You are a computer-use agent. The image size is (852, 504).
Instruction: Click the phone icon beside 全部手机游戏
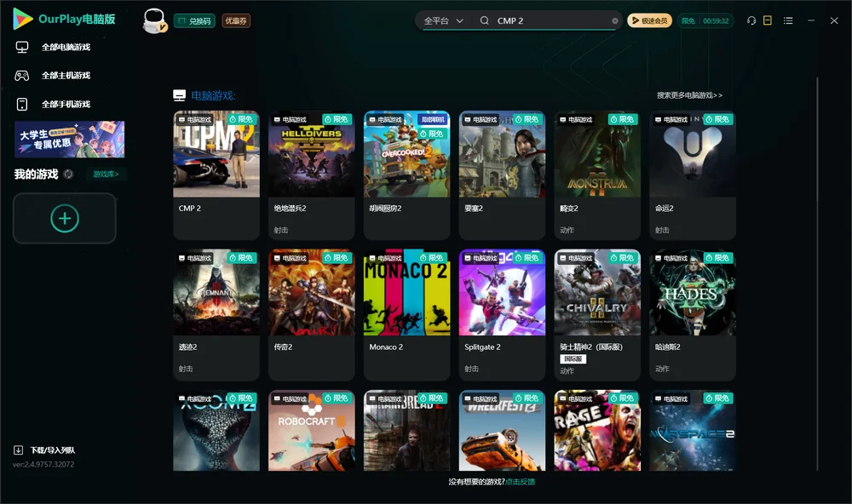pyautogui.click(x=22, y=104)
